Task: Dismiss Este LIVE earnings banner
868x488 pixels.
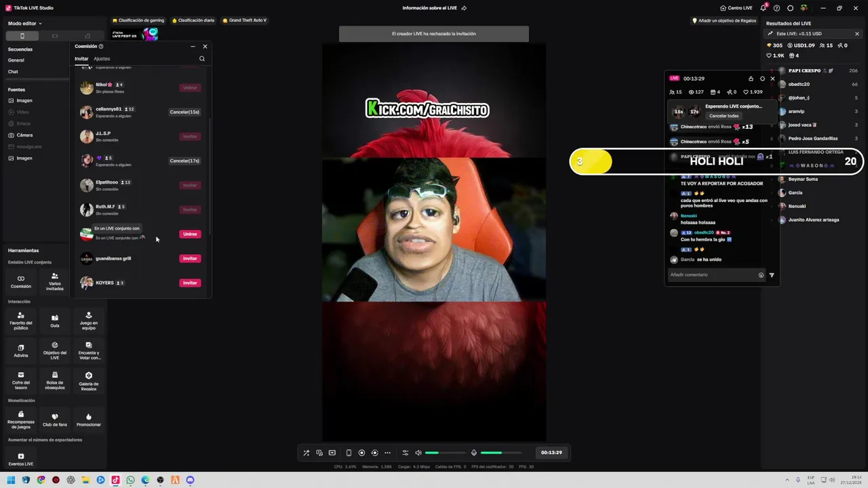Action: (857, 34)
